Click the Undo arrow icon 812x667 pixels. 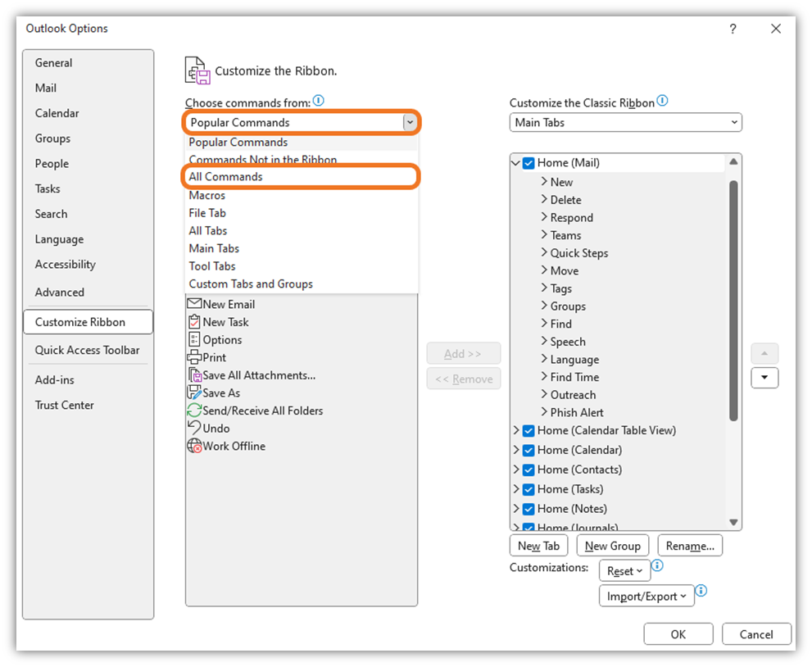point(194,427)
